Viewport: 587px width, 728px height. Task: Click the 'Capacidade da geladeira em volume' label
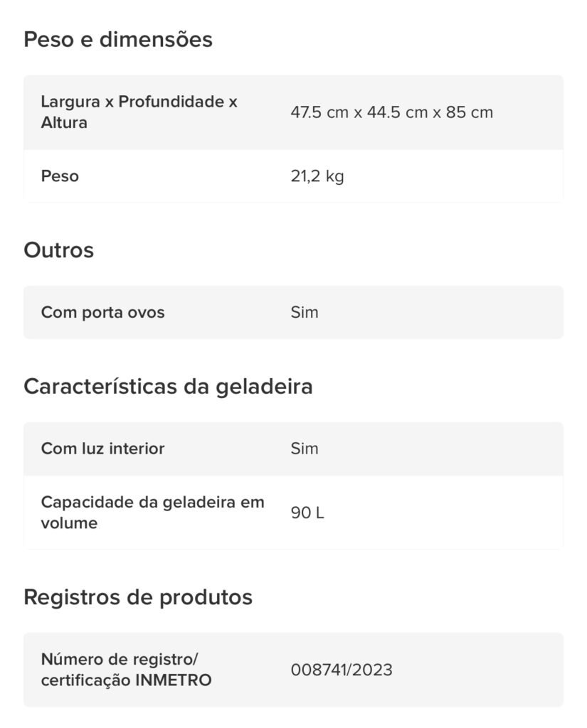[152, 513]
